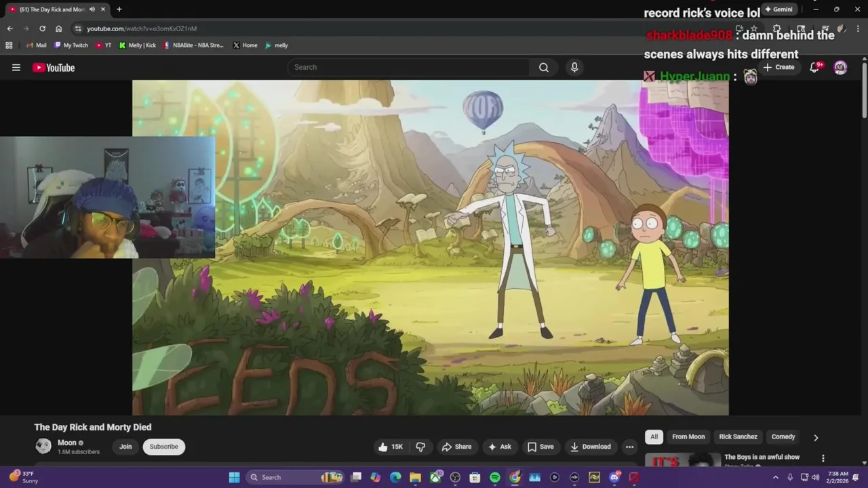Open File Explorer from the taskbar

coord(415,477)
